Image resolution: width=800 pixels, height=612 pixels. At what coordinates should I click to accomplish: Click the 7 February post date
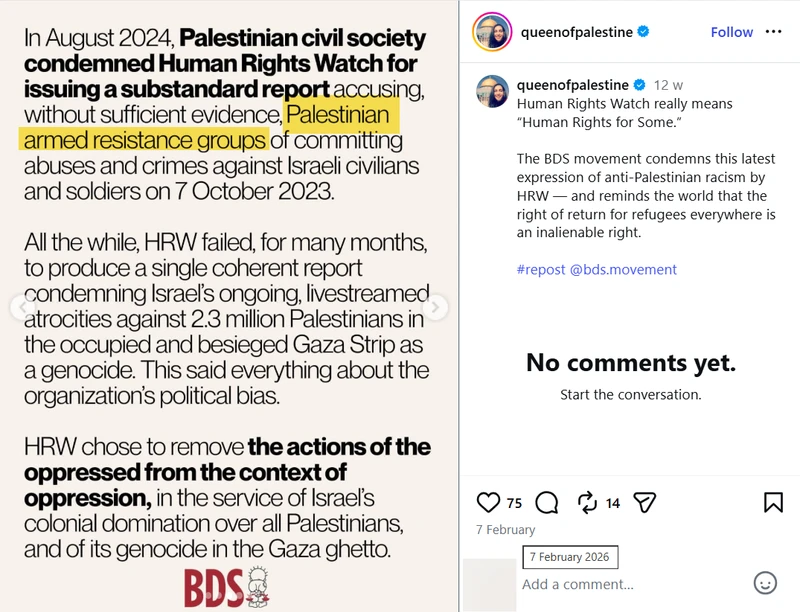coord(506,530)
